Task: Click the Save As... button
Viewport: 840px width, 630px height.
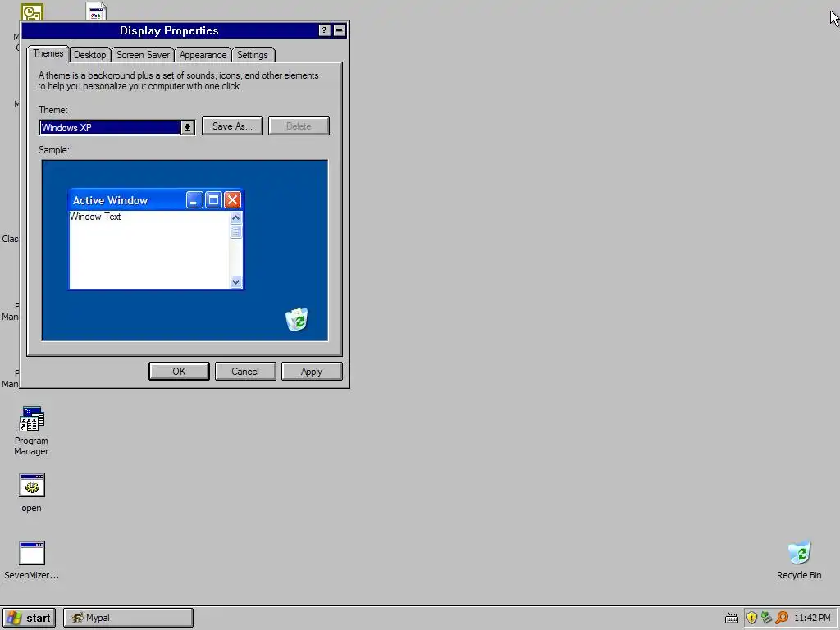Action: click(x=232, y=126)
